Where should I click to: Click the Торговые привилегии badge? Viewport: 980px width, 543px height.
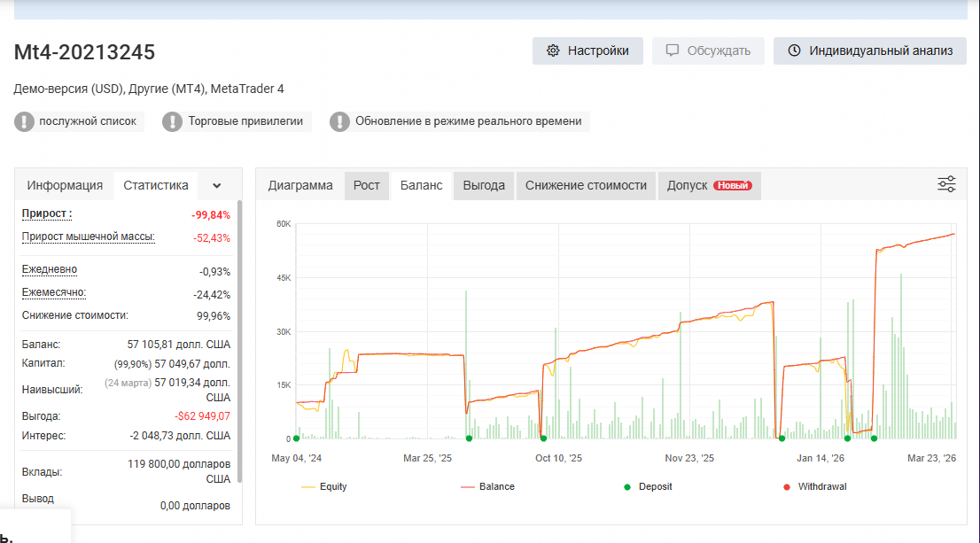237,122
